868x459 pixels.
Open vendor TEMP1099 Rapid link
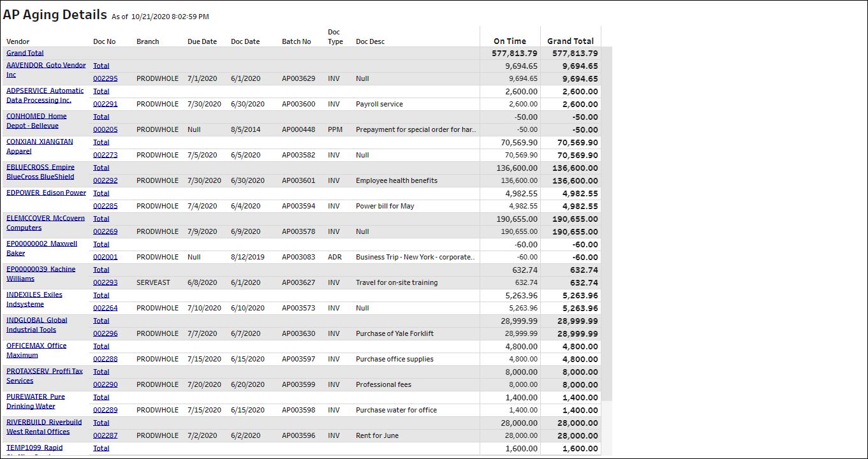coord(34,448)
